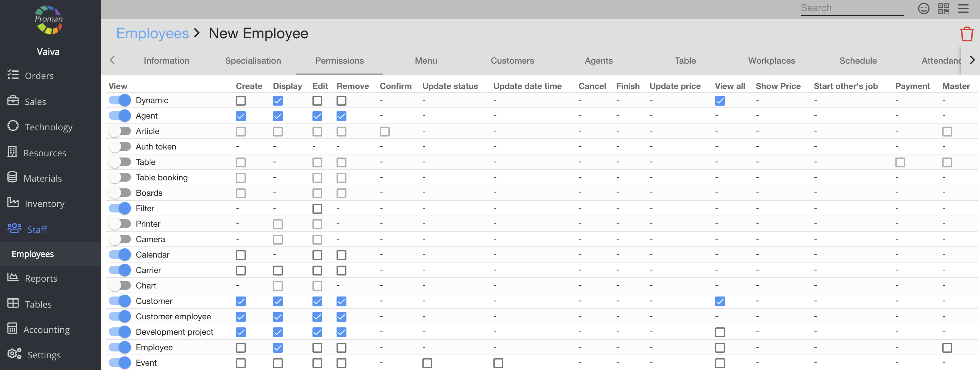980x370 pixels.
Task: Go back via Employees breadcrumb link
Action: 152,33
